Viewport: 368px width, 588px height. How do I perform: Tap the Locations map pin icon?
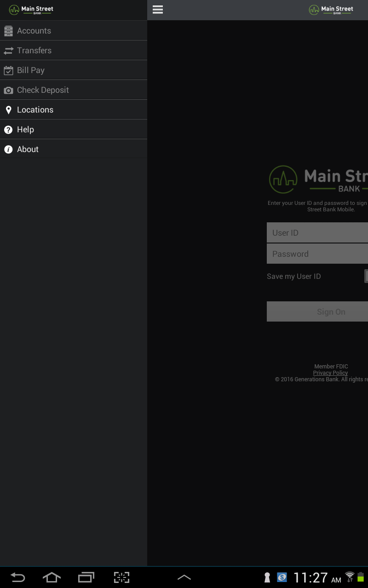pyautogui.click(x=8, y=109)
